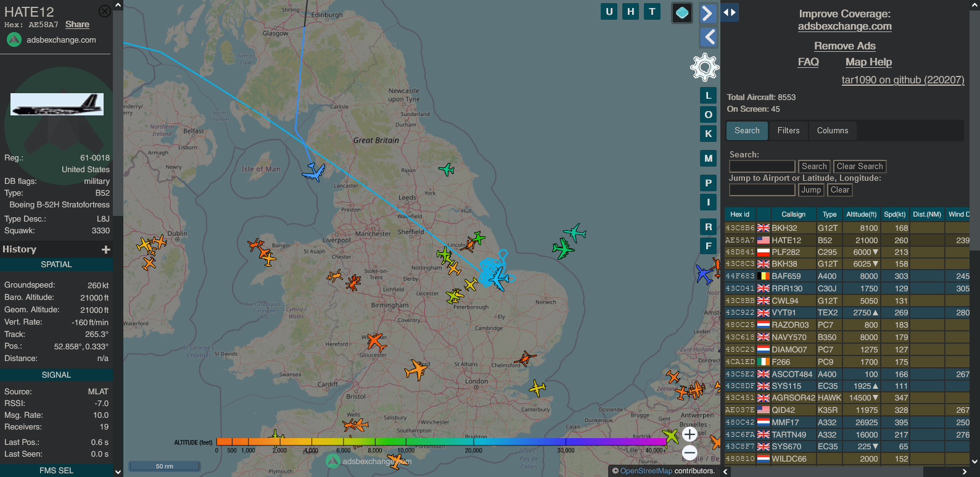Click the F follow map button
The height and width of the screenshot is (477, 980).
pyautogui.click(x=709, y=246)
